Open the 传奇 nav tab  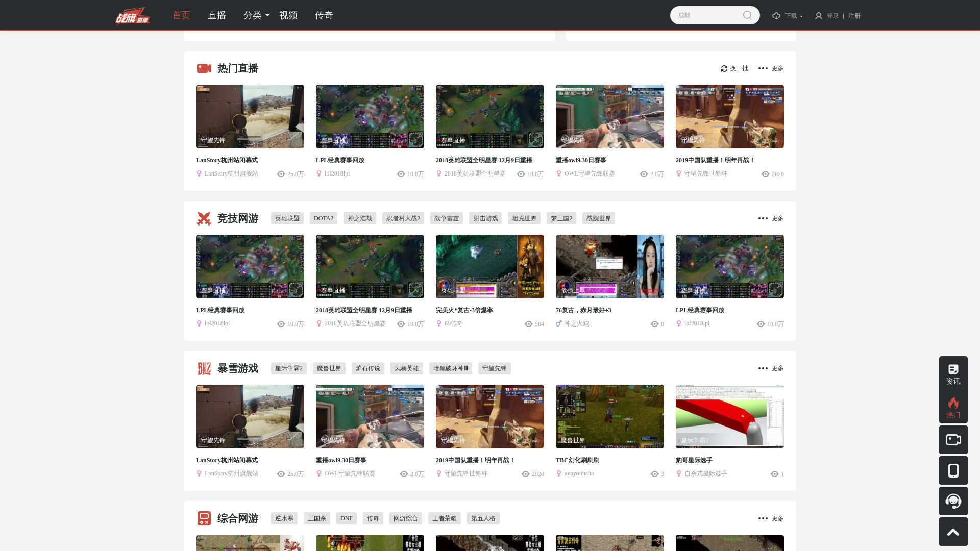pos(324,15)
